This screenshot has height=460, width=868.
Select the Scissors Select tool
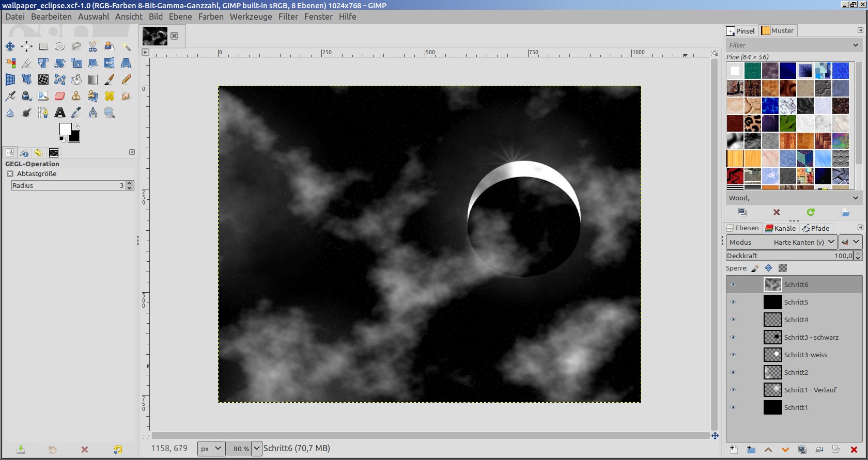93,46
